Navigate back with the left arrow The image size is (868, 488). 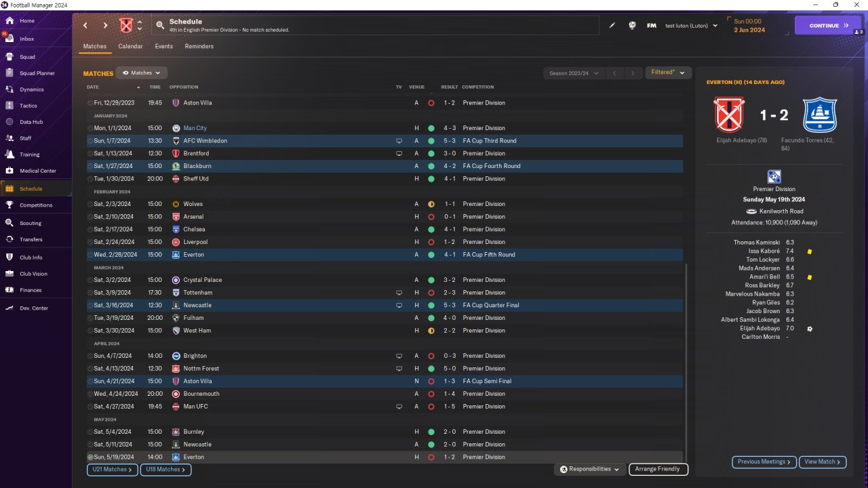[85, 26]
